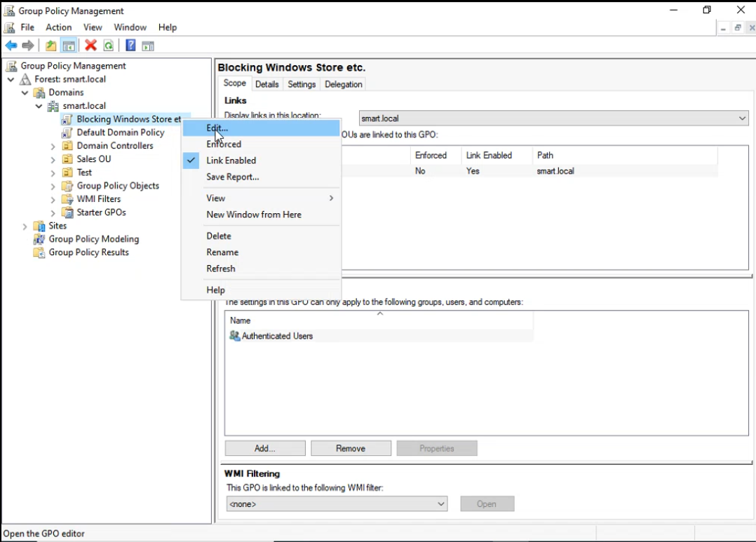The height and width of the screenshot is (542, 756).
Task: Click the Forward arrow toolbar icon
Action: click(28, 46)
